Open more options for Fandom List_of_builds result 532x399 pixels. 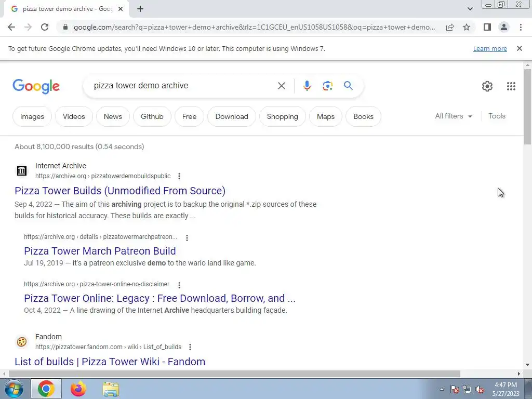tap(190, 347)
